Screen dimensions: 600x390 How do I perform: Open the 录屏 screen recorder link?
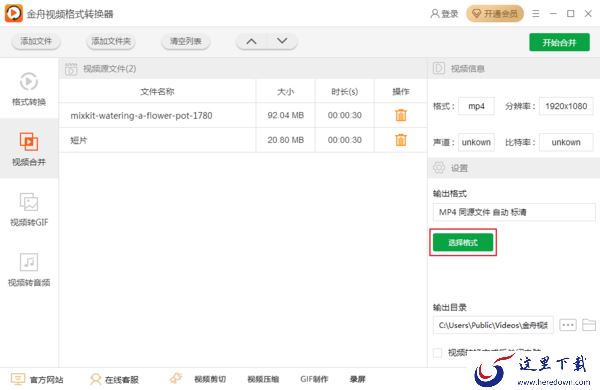357,379
